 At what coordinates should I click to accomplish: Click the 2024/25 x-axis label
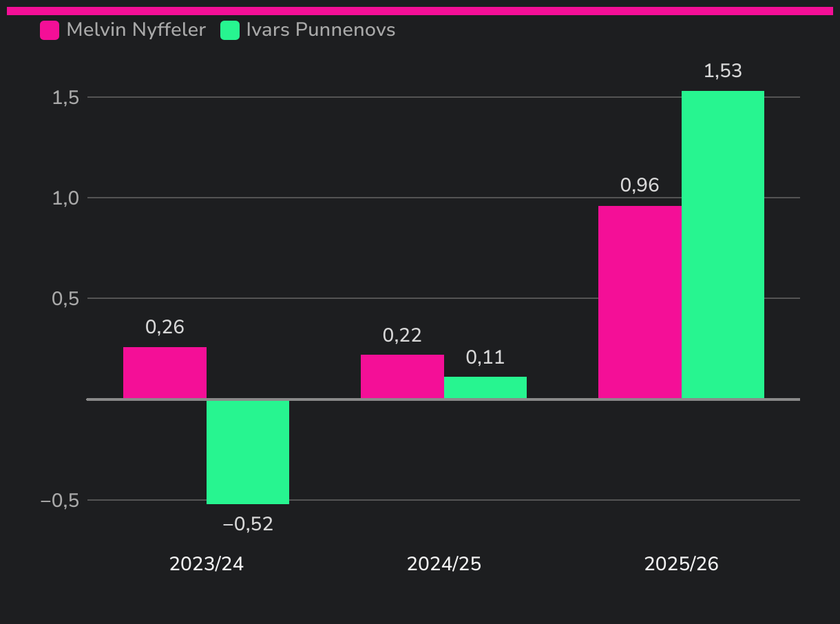444,564
